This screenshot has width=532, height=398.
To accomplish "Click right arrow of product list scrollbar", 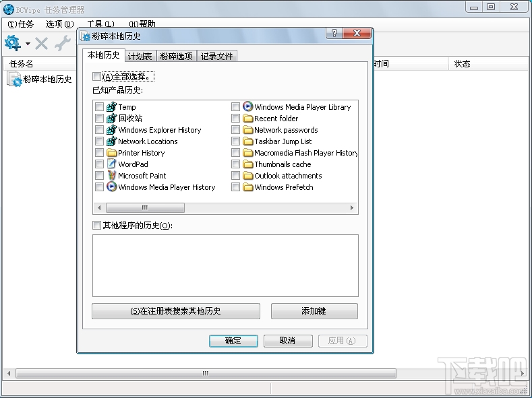I will 352,207.
